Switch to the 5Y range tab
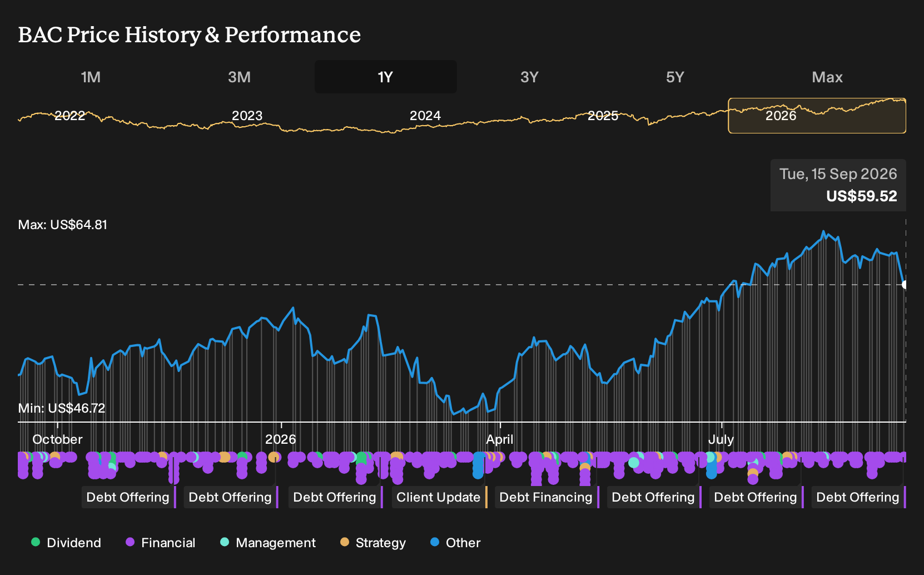Image resolution: width=924 pixels, height=575 pixels. (x=675, y=77)
